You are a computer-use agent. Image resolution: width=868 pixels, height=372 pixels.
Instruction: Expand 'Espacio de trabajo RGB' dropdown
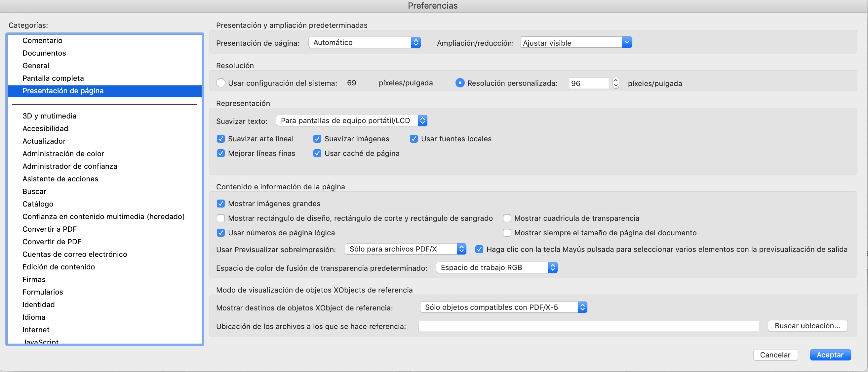coord(496,268)
